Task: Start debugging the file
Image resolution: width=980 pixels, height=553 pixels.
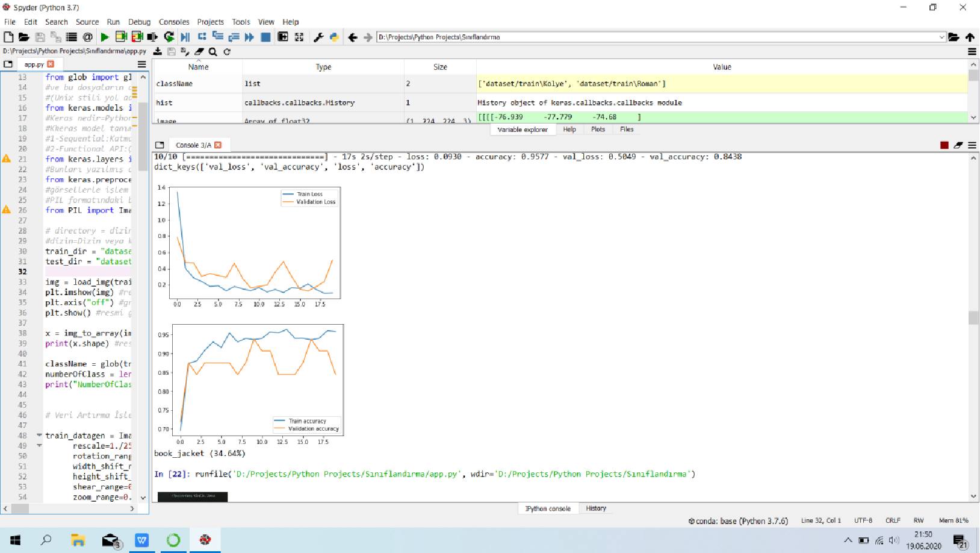Action: click(x=185, y=37)
